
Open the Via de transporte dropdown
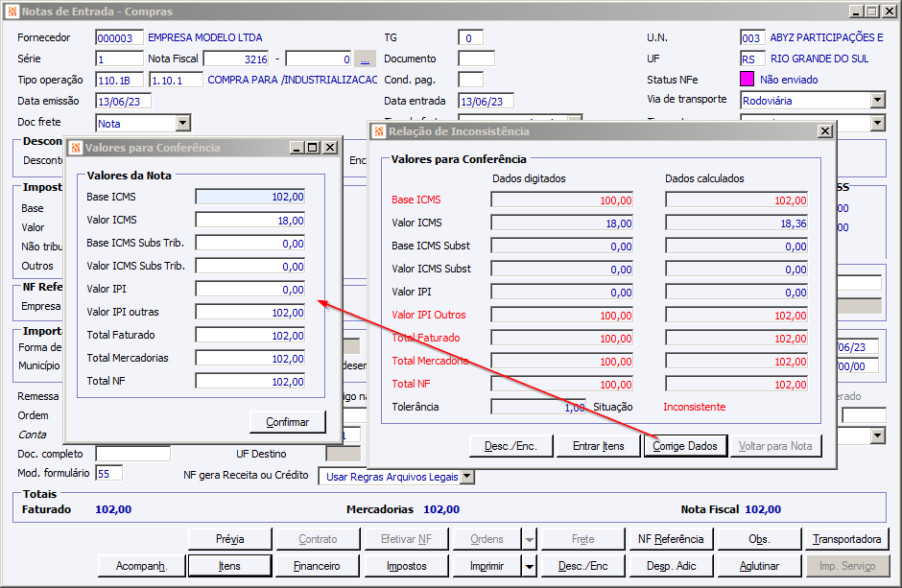point(877,100)
